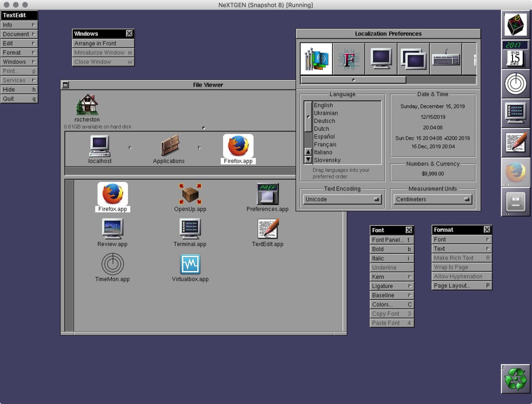Open Font preferences with the F icon
The height and width of the screenshot is (404, 532).
(349, 59)
